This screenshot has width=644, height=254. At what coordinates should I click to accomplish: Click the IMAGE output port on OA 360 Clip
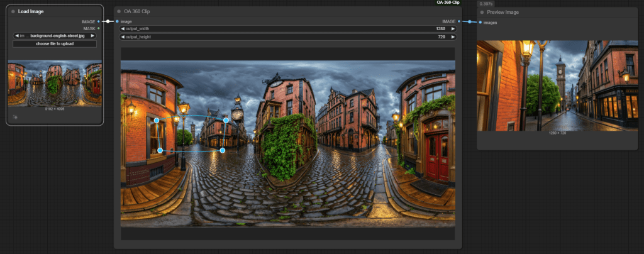click(x=459, y=21)
